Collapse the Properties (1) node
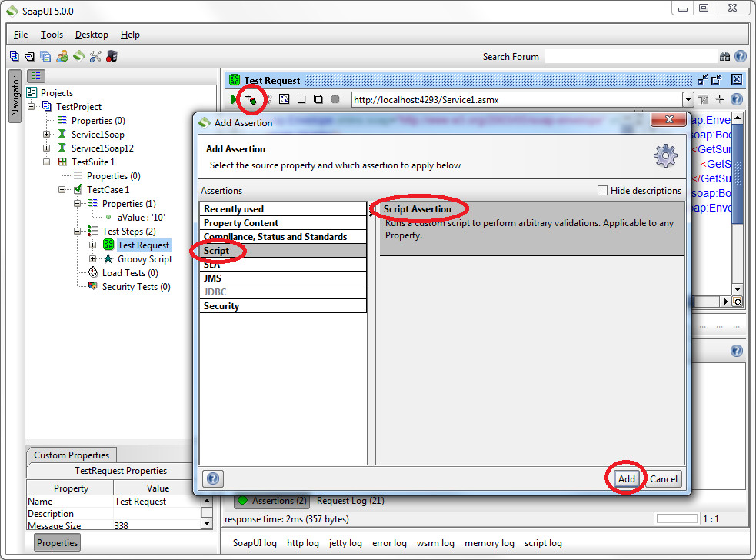 click(78, 204)
